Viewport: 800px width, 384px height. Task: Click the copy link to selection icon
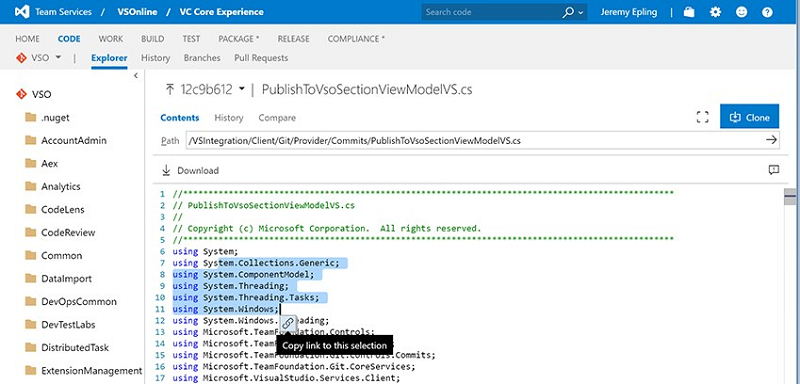tap(288, 323)
